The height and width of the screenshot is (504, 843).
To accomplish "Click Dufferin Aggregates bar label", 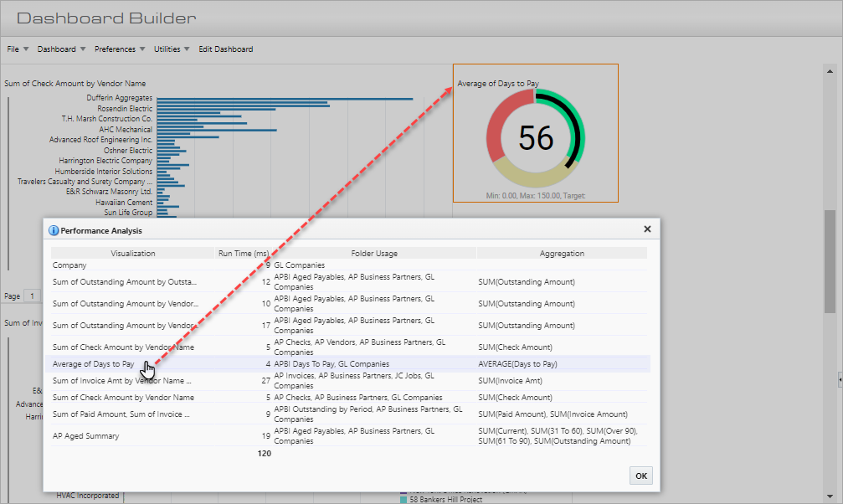I will 120,98.
